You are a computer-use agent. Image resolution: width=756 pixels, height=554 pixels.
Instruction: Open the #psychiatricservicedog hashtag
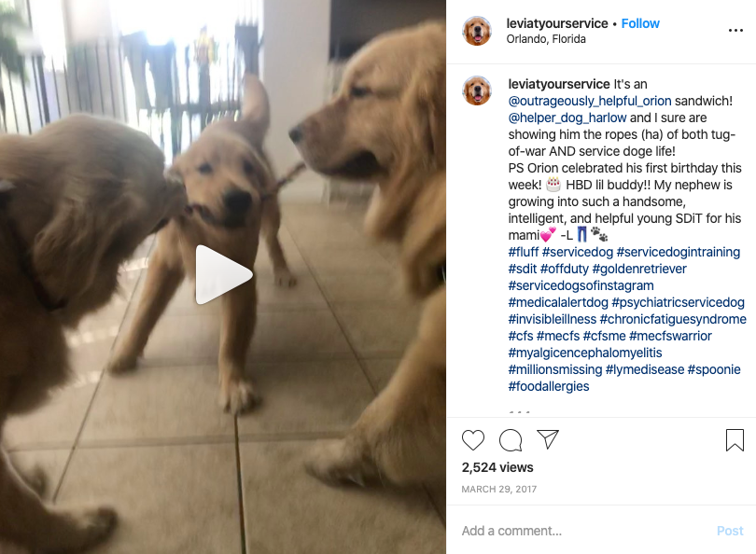click(678, 302)
